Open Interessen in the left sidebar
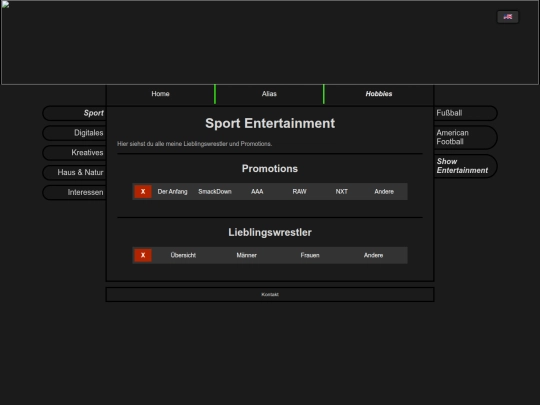540x405 pixels. [x=74, y=192]
